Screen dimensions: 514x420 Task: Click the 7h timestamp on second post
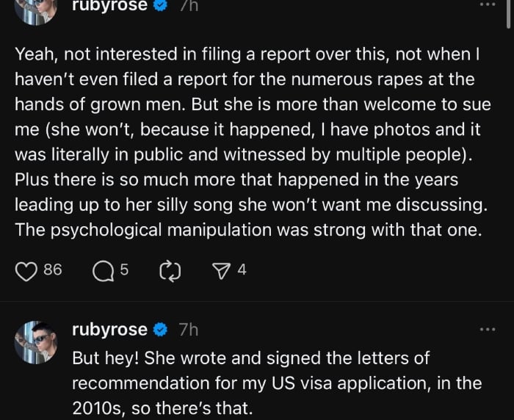click(x=189, y=330)
